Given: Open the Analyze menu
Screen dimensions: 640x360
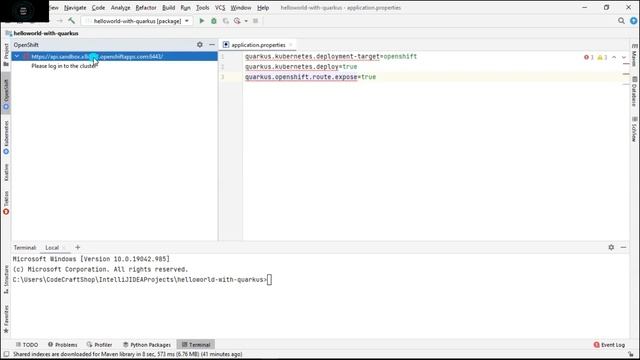Looking at the screenshot, I should pos(120,8).
